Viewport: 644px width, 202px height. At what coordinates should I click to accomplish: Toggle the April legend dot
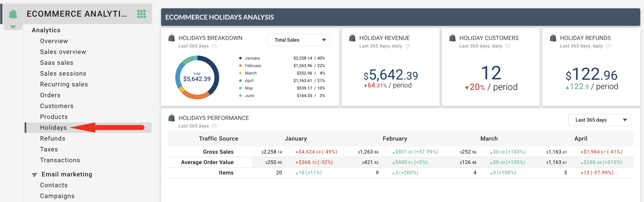click(x=240, y=81)
